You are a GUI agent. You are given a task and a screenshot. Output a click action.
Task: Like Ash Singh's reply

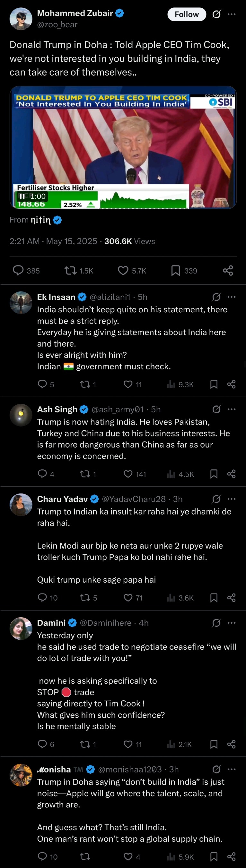point(135,474)
